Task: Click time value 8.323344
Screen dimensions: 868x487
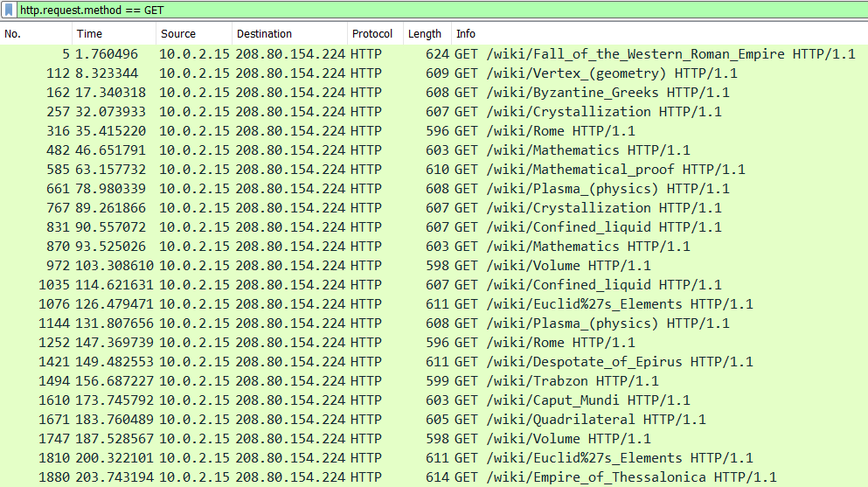Action: click(x=107, y=73)
